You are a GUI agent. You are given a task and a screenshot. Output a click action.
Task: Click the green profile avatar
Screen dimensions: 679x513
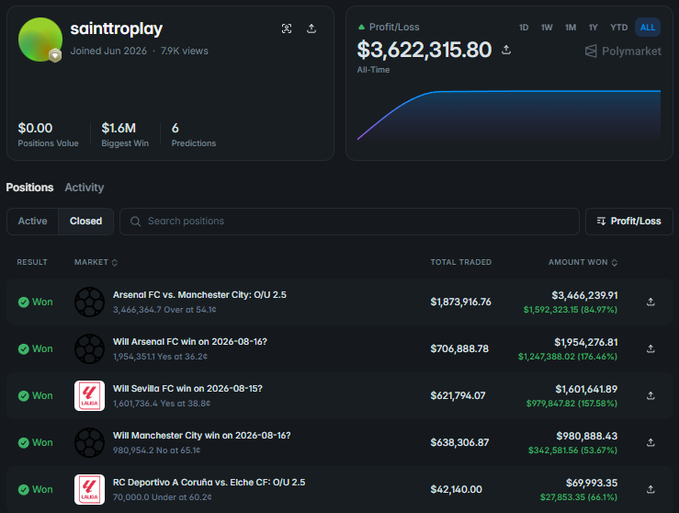coord(40,39)
